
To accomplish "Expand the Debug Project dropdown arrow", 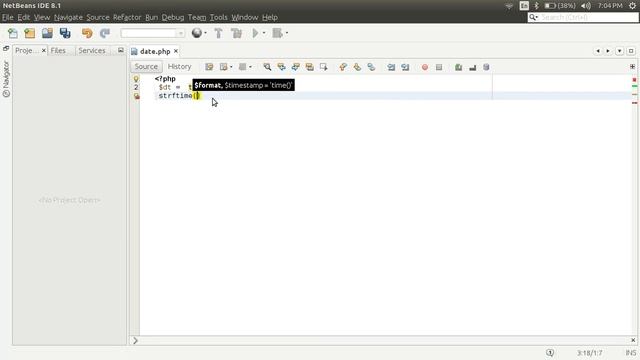I will pos(287,33).
